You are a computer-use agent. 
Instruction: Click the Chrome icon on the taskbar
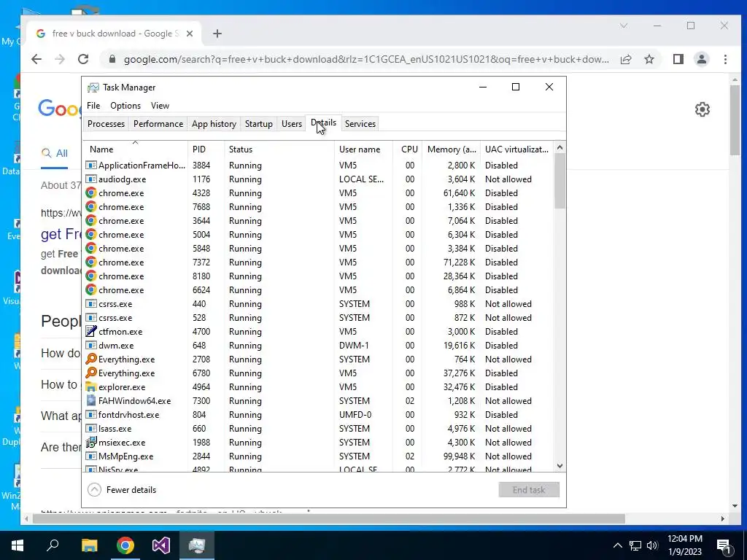125,545
